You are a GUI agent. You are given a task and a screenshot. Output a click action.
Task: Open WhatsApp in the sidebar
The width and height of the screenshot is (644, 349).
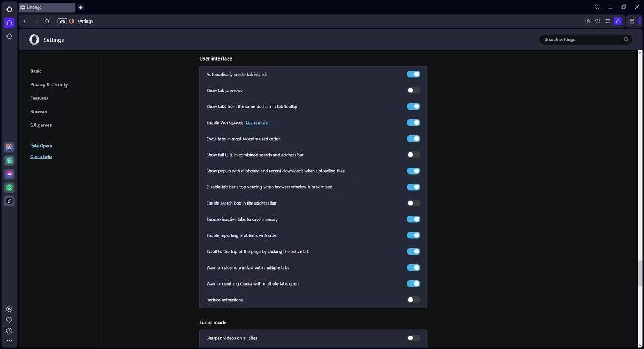click(9, 187)
